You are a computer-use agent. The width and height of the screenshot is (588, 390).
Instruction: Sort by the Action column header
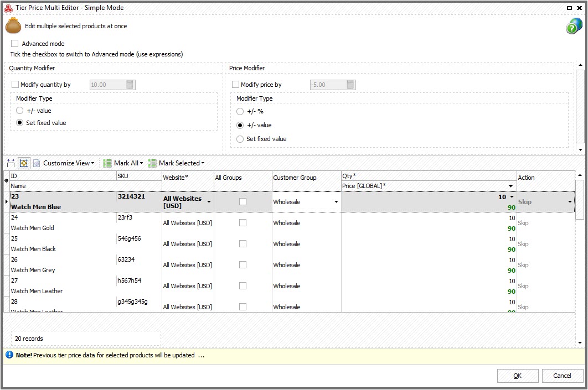pos(545,181)
